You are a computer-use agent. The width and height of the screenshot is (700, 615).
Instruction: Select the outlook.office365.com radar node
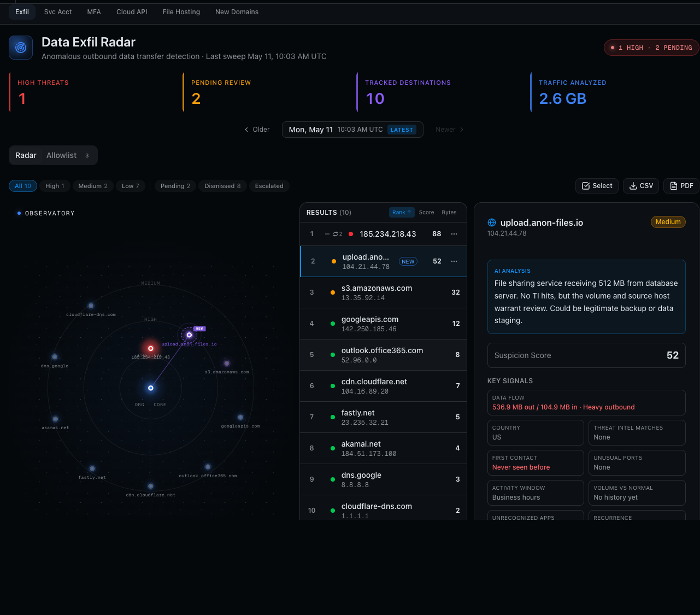(208, 467)
